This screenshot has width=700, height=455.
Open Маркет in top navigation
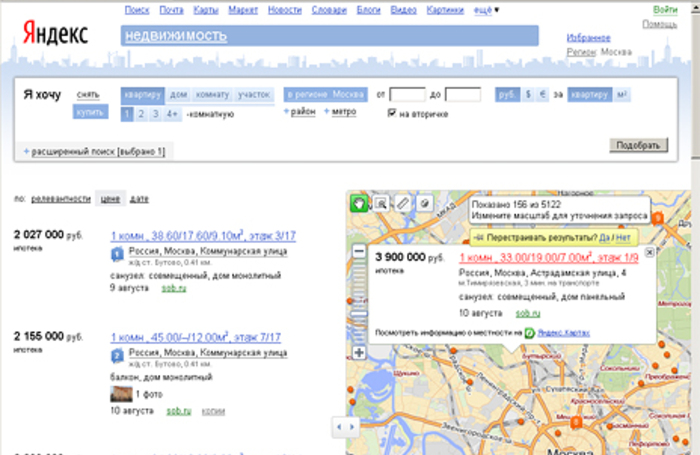pos(243,10)
